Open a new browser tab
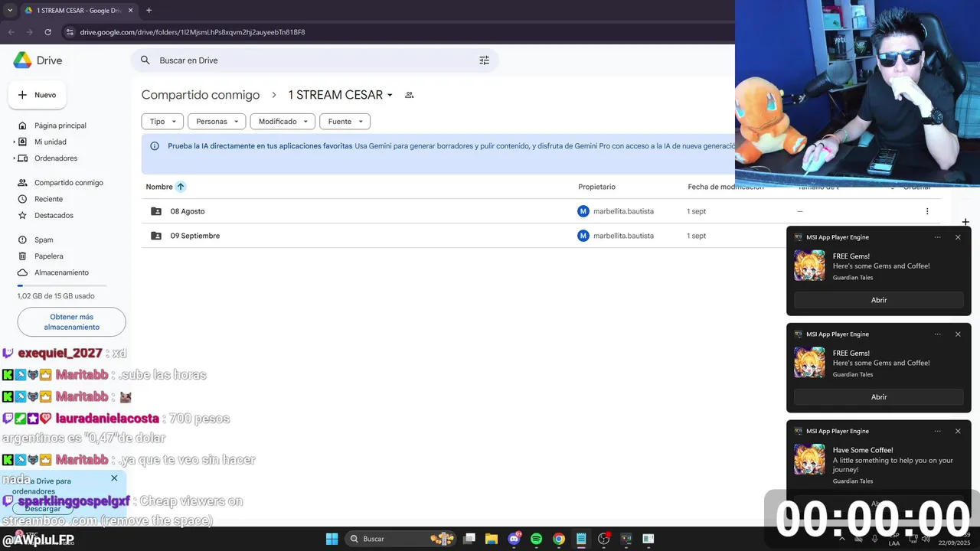Screen dimensions: 980x551 click(149, 11)
